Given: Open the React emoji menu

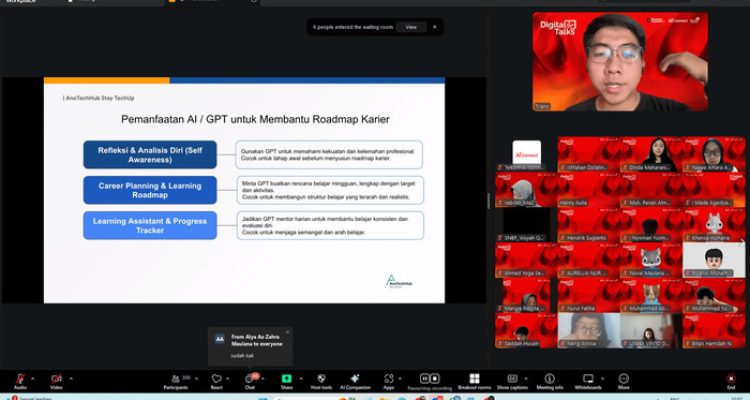Looking at the screenshot, I should 217,381.
